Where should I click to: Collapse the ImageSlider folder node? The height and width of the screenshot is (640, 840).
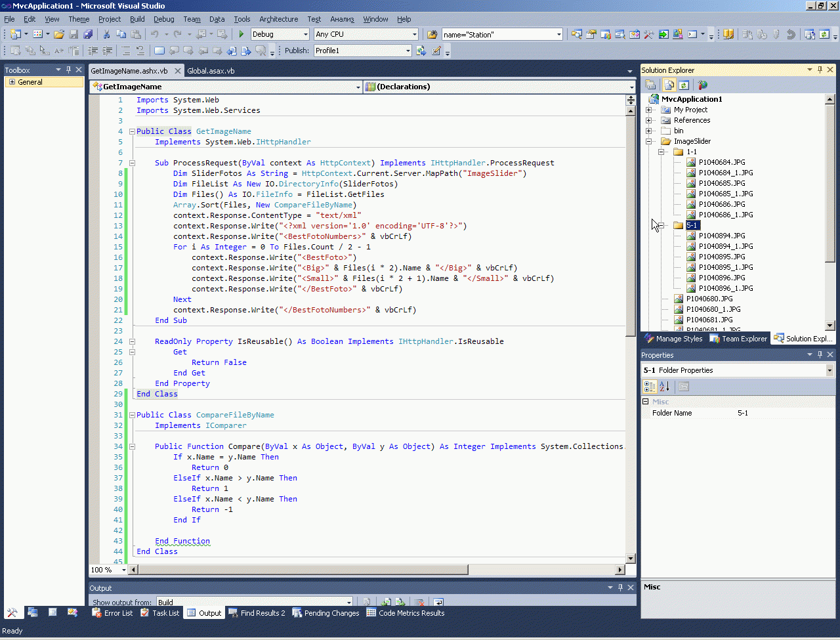[649, 141]
